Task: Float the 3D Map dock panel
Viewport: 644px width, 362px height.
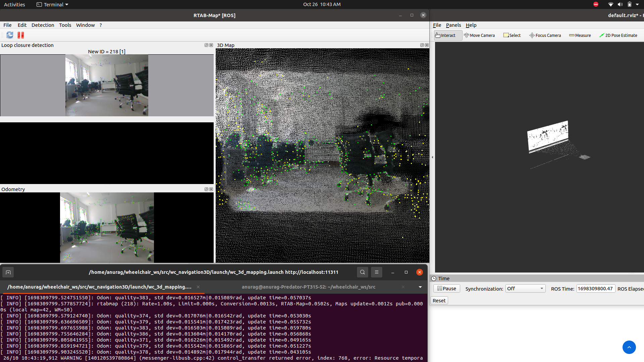Action: coord(422,45)
